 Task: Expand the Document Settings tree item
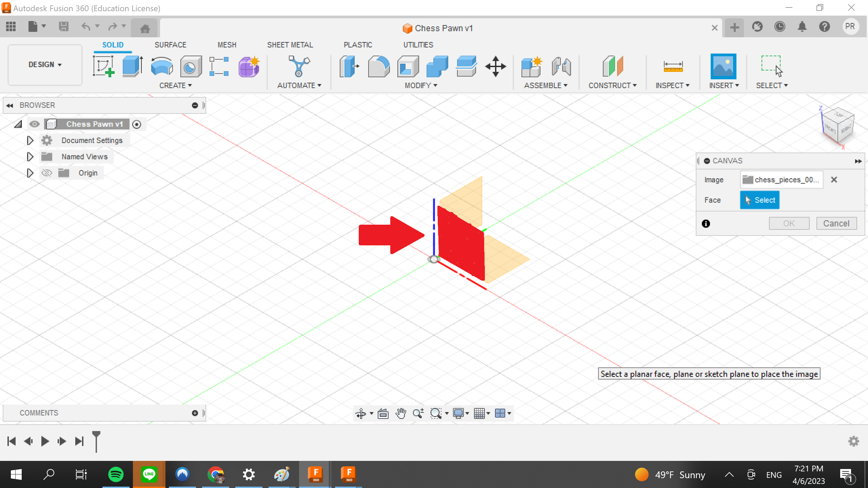pos(29,140)
